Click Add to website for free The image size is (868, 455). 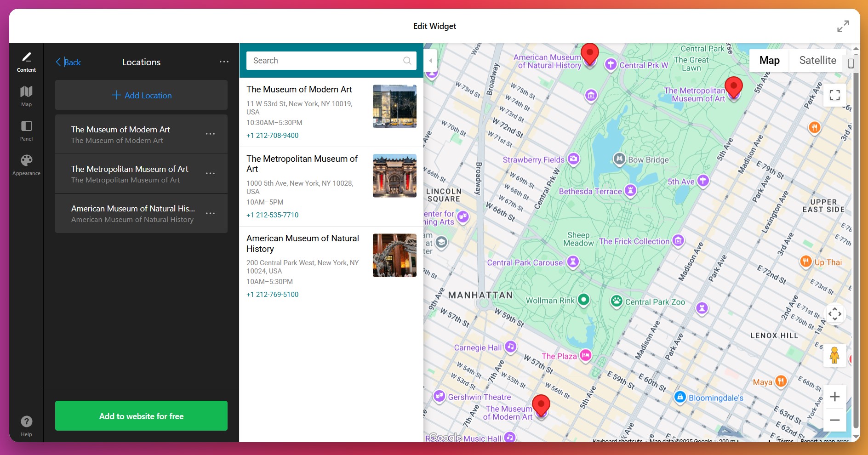141,415
